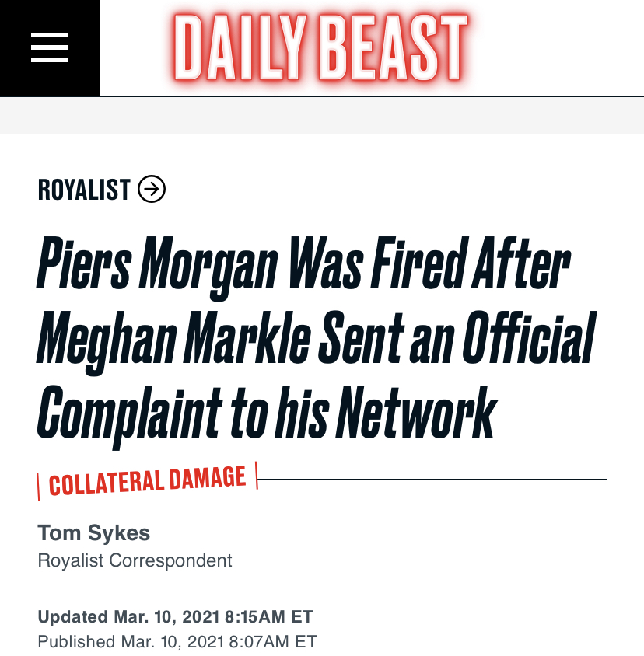Click the gray banner strip below header
The image size is (644, 656).
tap(322, 115)
